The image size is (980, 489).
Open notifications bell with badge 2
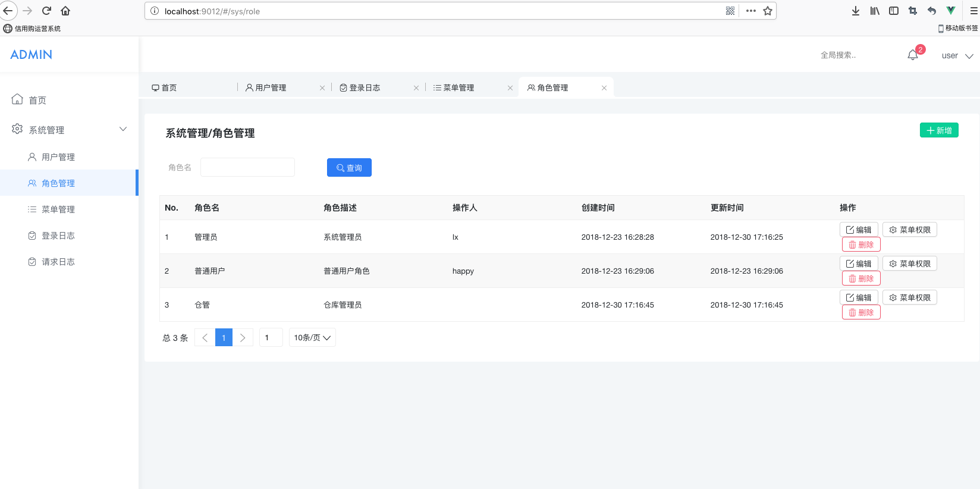[913, 55]
